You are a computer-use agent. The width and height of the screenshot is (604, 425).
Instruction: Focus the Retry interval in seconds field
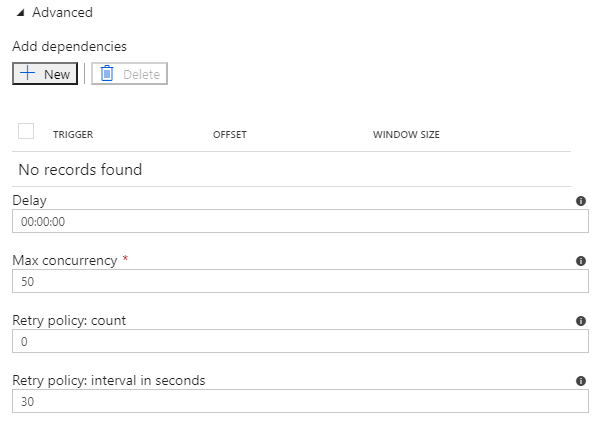pyautogui.click(x=300, y=401)
